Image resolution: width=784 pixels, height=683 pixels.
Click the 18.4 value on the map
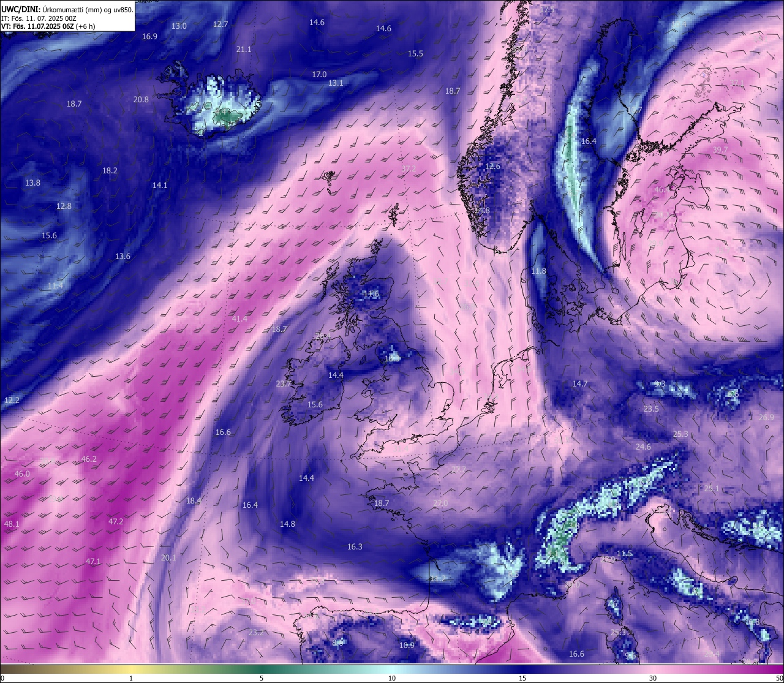[194, 501]
